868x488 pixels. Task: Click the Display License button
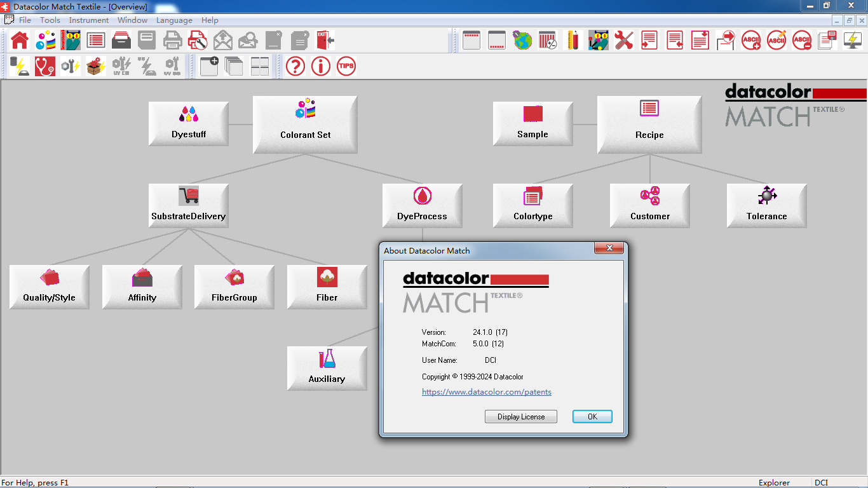click(x=521, y=417)
